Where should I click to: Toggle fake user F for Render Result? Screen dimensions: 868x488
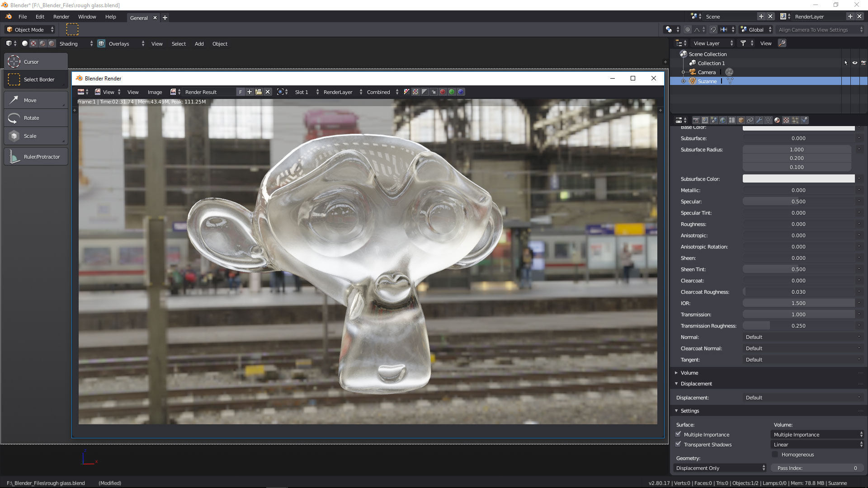[x=241, y=92]
